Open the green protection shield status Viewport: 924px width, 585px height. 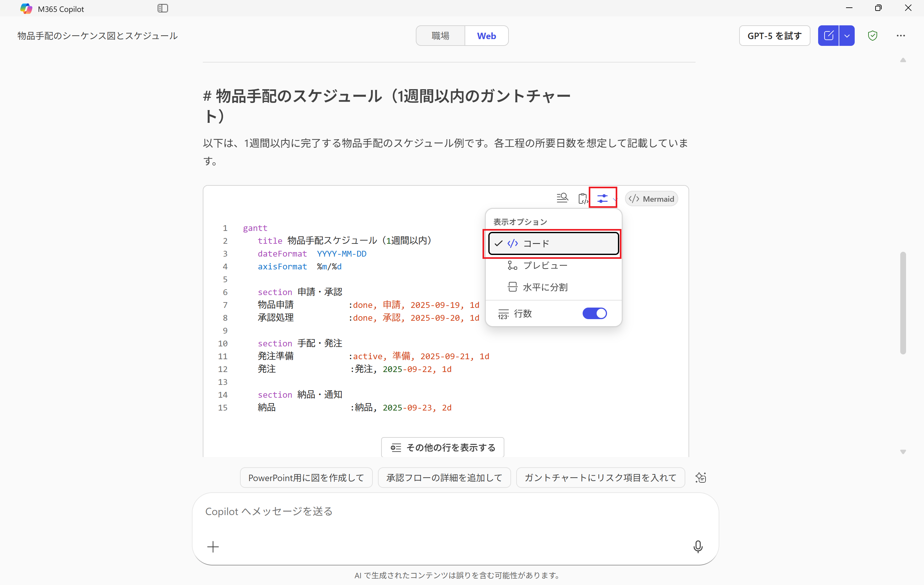[873, 35]
